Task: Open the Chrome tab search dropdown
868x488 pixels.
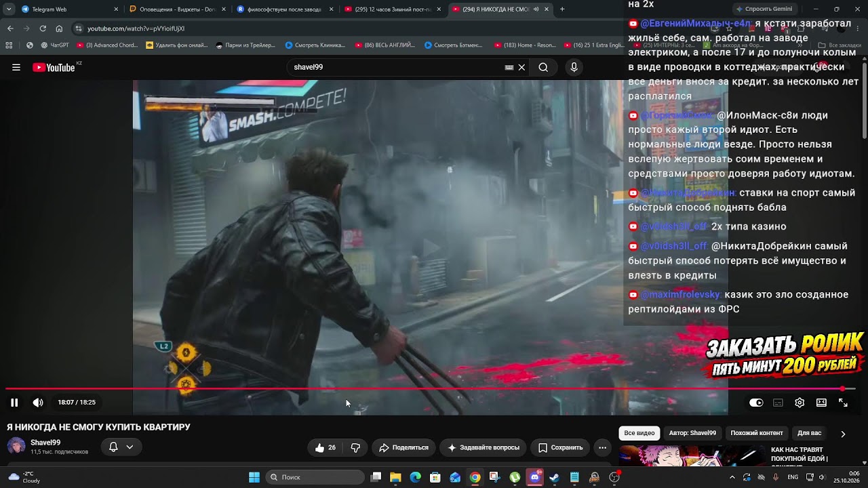Action: [8, 9]
